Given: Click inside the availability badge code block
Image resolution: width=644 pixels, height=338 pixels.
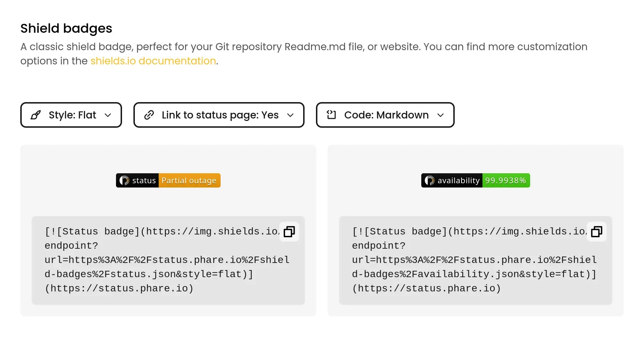Looking at the screenshot, I should coord(476,260).
